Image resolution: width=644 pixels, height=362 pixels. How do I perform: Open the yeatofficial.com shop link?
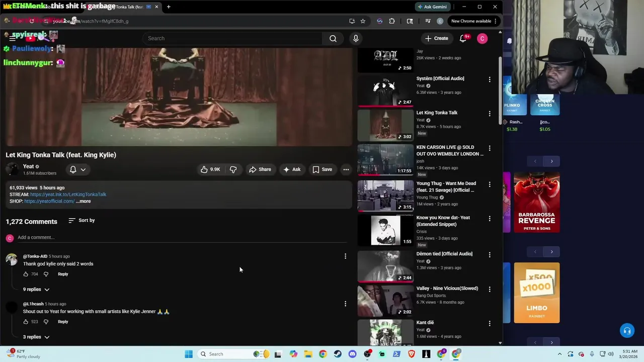pyautogui.click(x=49, y=201)
